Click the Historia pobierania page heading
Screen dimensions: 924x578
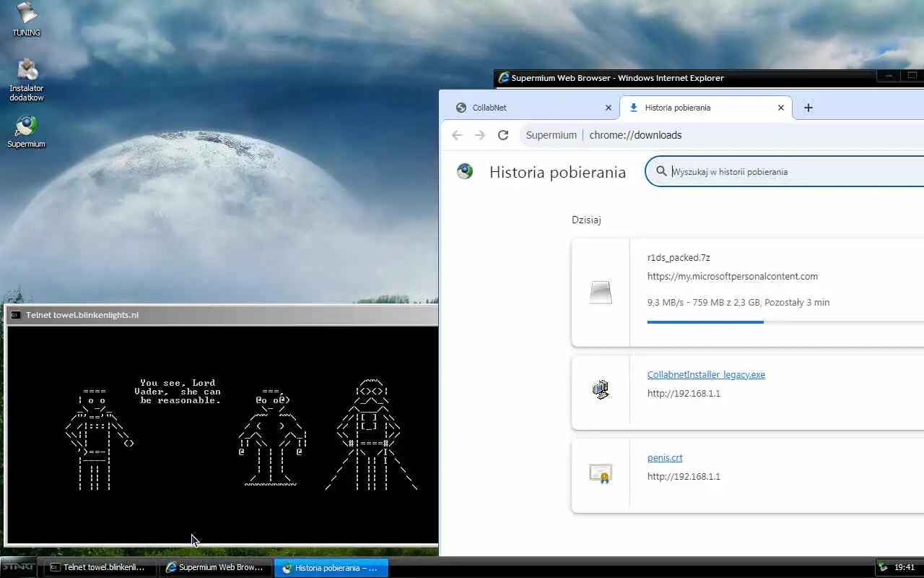[x=557, y=172]
